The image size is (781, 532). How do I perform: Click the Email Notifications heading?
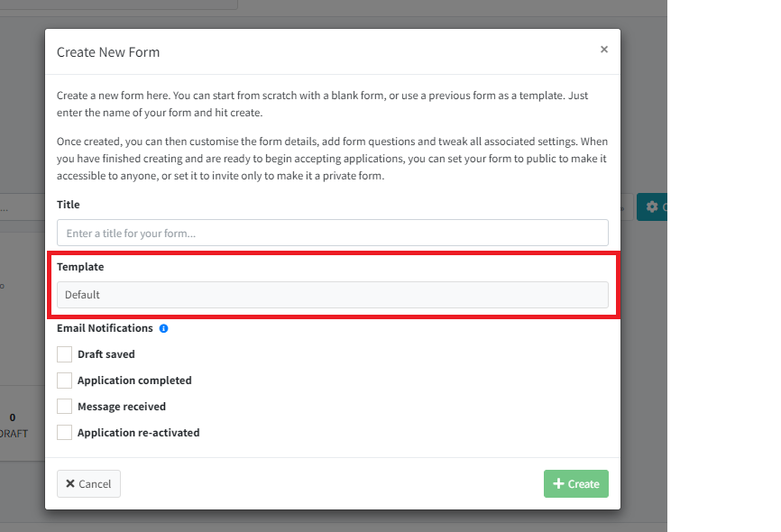105,328
